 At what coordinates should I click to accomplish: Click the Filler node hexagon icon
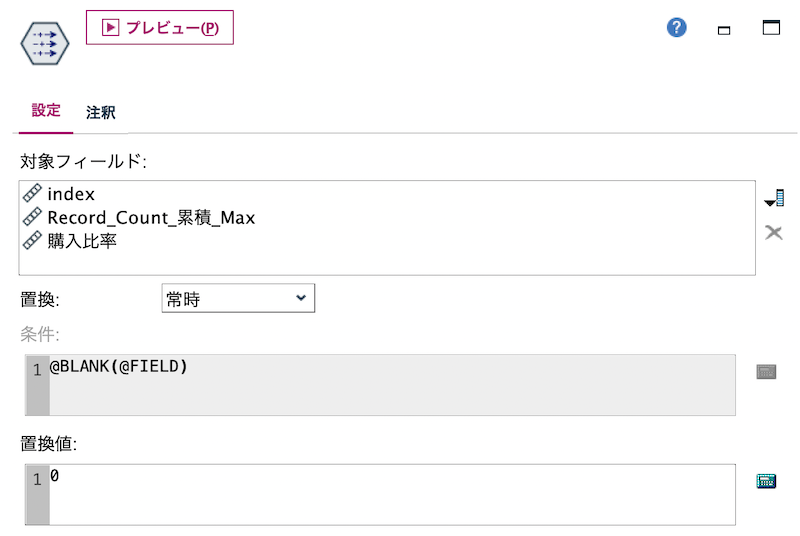45,43
